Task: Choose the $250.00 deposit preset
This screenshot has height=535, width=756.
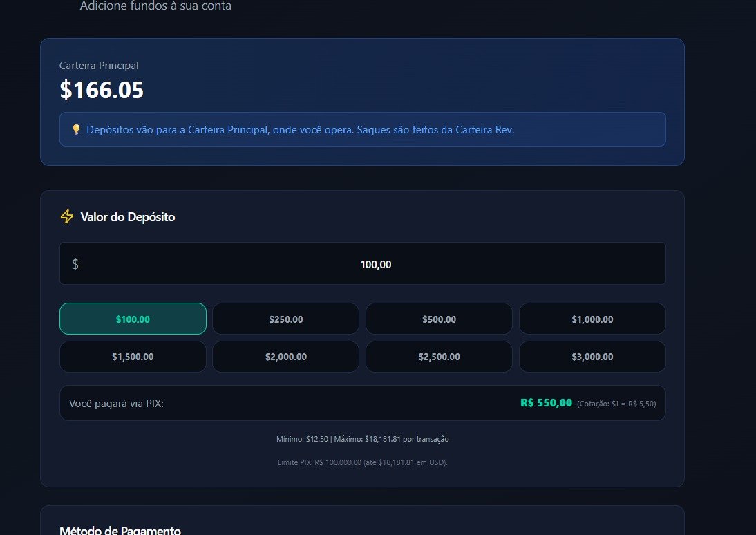Action: [x=286, y=319]
